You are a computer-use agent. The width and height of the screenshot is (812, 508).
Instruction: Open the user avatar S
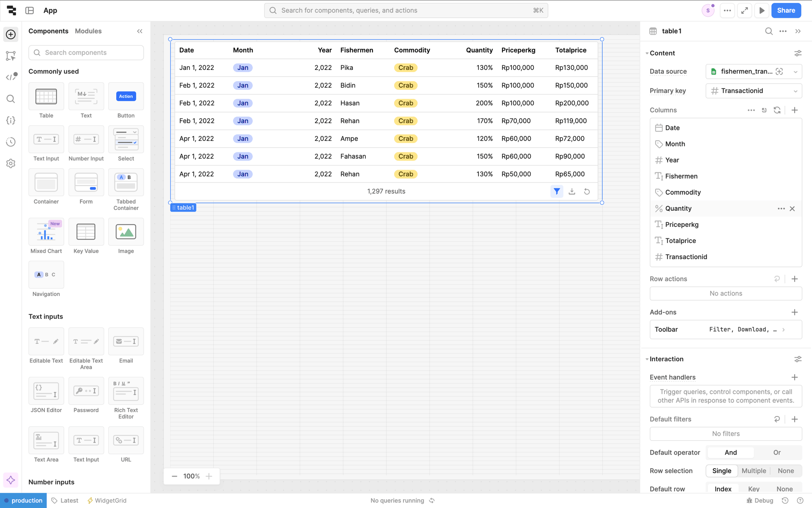(x=708, y=10)
